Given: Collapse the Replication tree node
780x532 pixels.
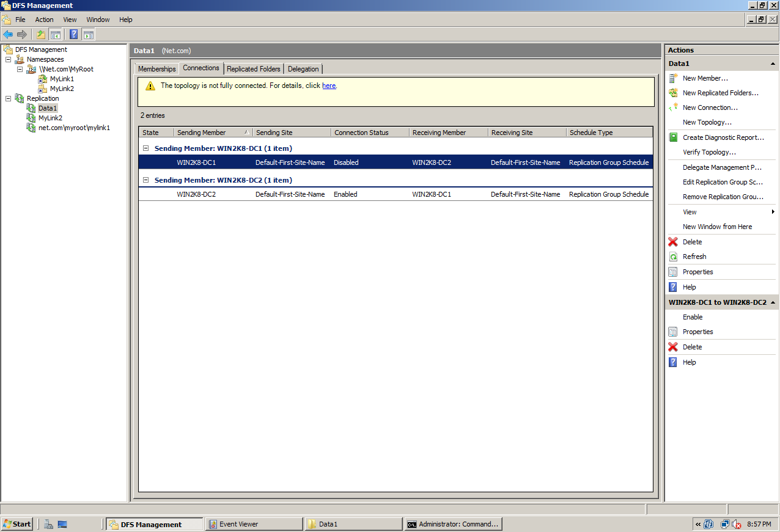Looking at the screenshot, I should 8,98.
